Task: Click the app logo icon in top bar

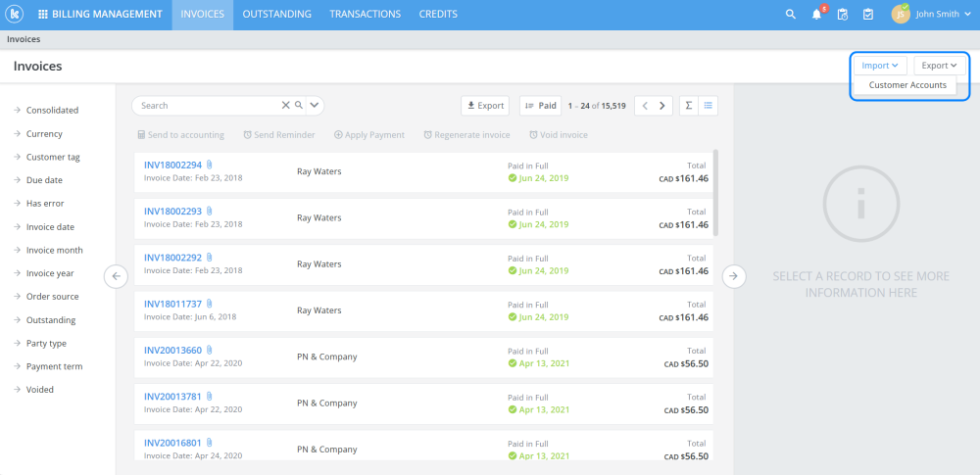Action: point(14,14)
